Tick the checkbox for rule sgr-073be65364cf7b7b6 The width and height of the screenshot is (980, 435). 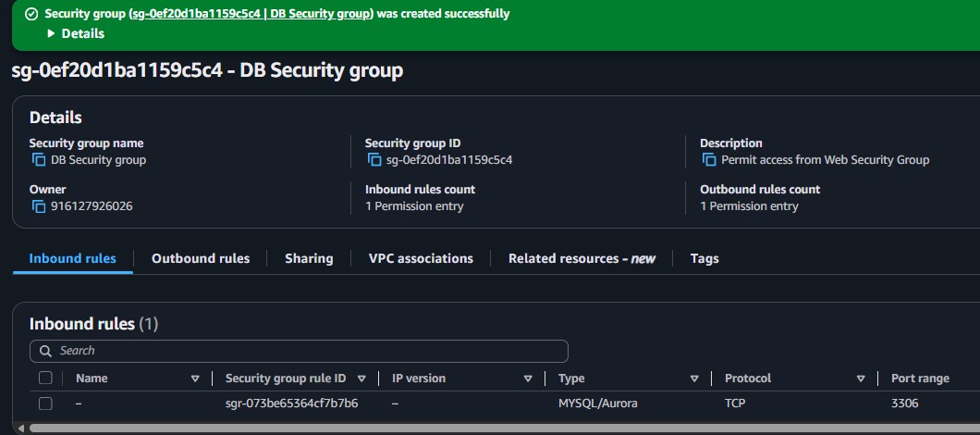point(45,404)
